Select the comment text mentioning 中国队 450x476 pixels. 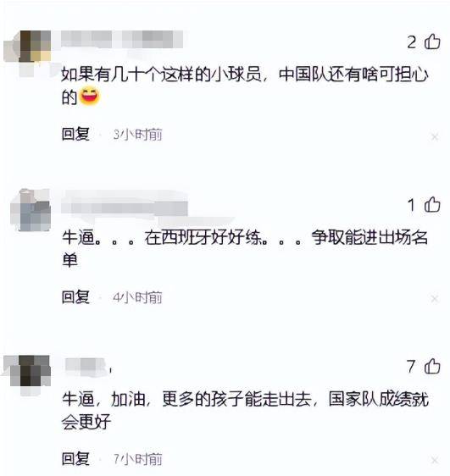[245, 86]
